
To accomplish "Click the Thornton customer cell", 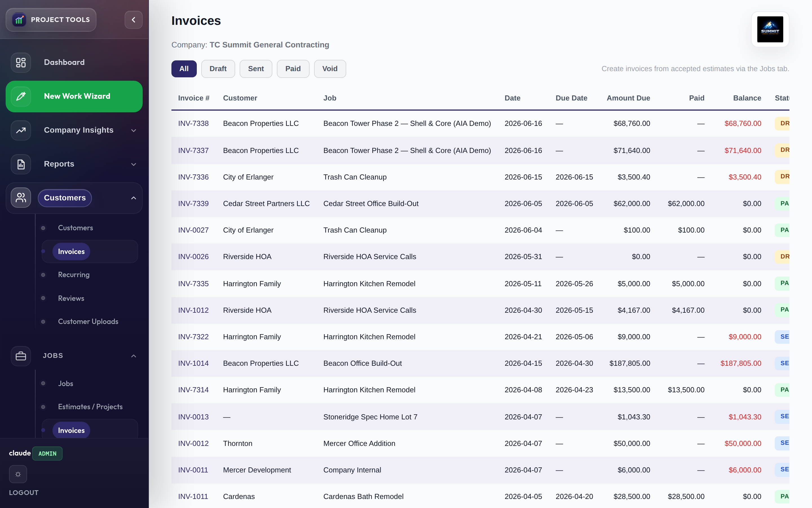I will [238, 443].
